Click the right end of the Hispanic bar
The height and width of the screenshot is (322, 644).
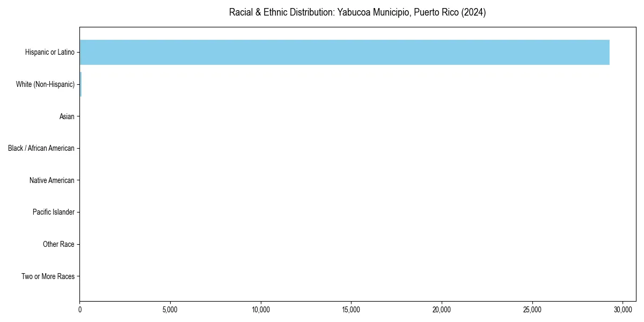(x=606, y=52)
